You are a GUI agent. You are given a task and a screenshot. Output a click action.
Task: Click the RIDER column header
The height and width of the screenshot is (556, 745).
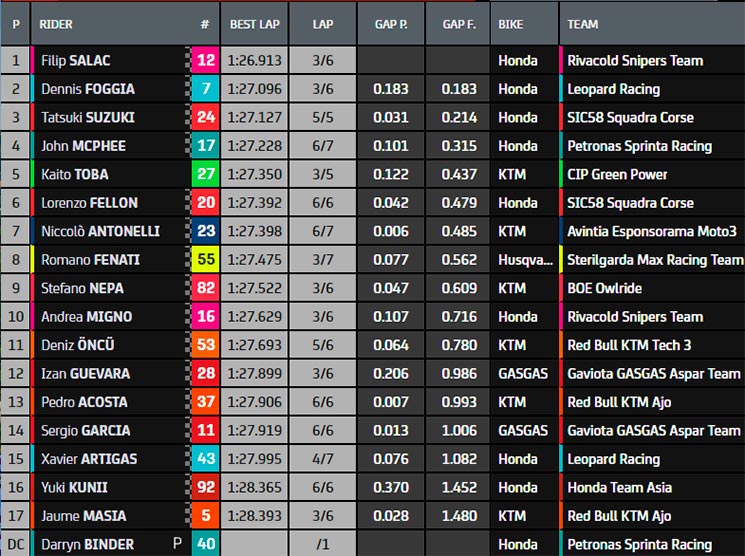click(56, 24)
